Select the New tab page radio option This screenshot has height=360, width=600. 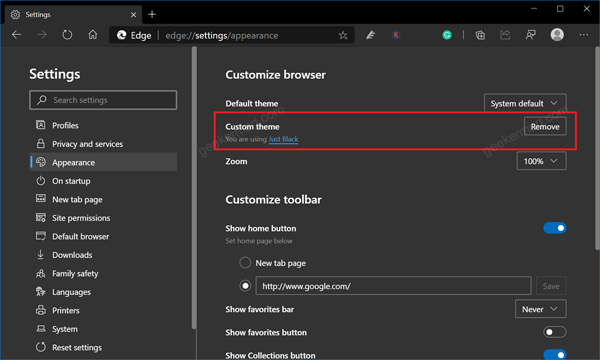tap(245, 263)
